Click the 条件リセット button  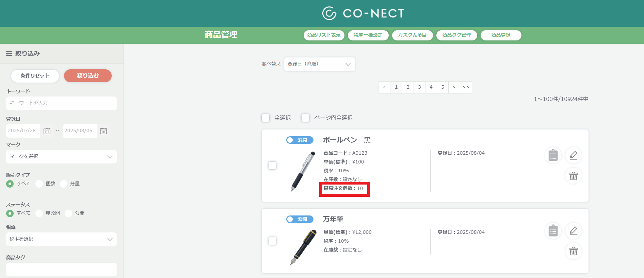pyautogui.click(x=35, y=76)
